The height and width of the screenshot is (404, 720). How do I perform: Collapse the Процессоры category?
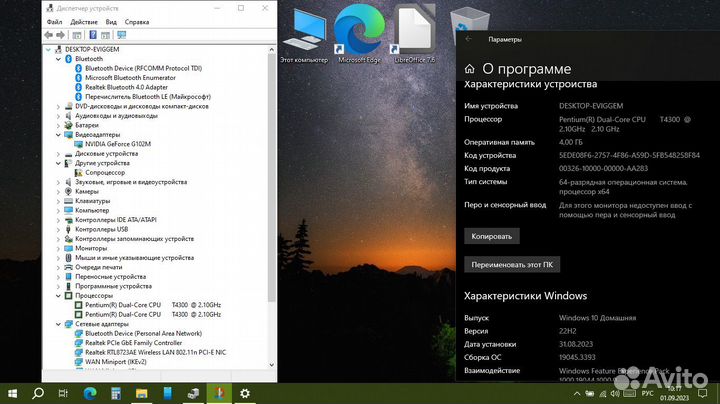coord(58,296)
